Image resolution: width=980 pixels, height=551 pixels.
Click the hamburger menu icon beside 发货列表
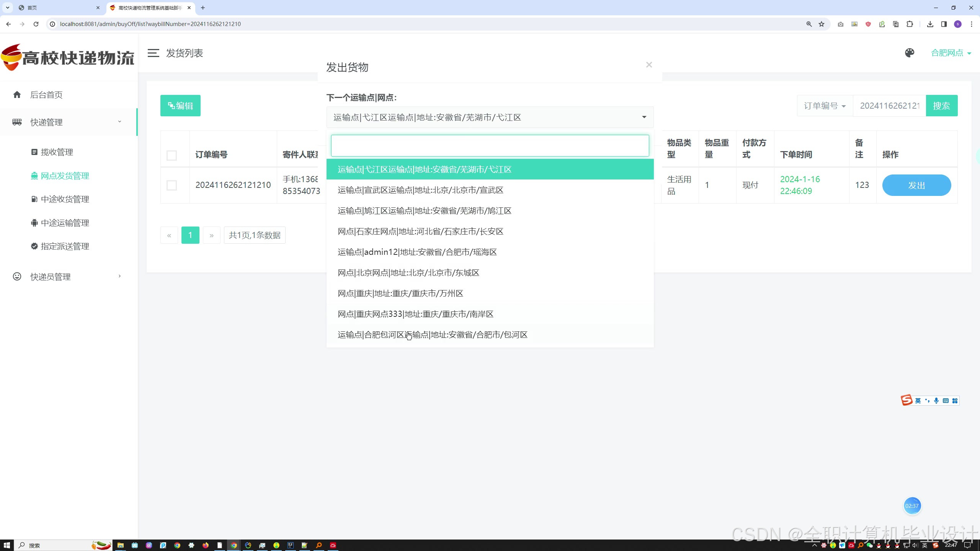point(153,53)
